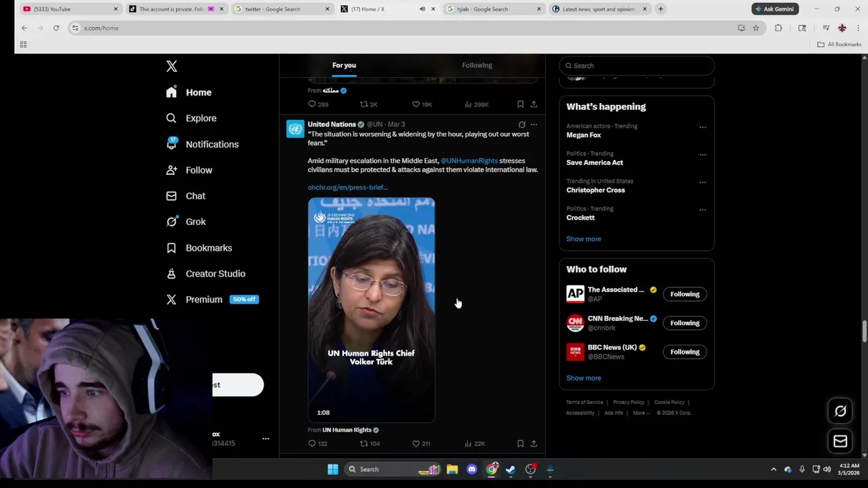The height and width of the screenshot is (488, 868).
Task: Go to Home in X sidebar
Action: coord(189,92)
